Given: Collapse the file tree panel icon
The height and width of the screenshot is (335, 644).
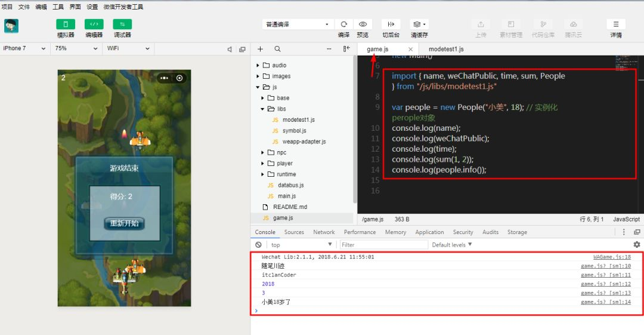Looking at the screenshot, I should (x=346, y=49).
